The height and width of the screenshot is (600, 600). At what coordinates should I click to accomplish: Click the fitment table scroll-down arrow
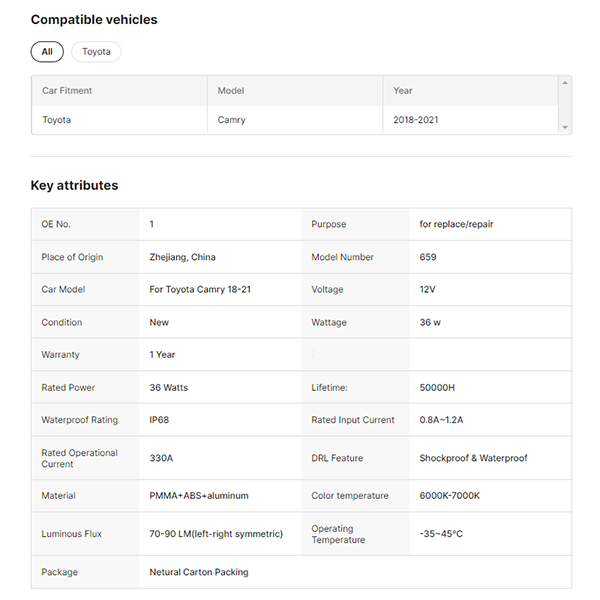(x=565, y=127)
